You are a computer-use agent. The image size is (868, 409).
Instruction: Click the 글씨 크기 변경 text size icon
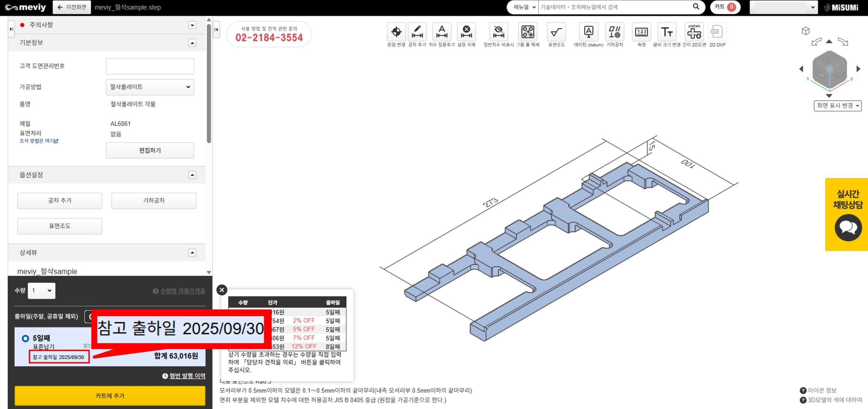[667, 33]
